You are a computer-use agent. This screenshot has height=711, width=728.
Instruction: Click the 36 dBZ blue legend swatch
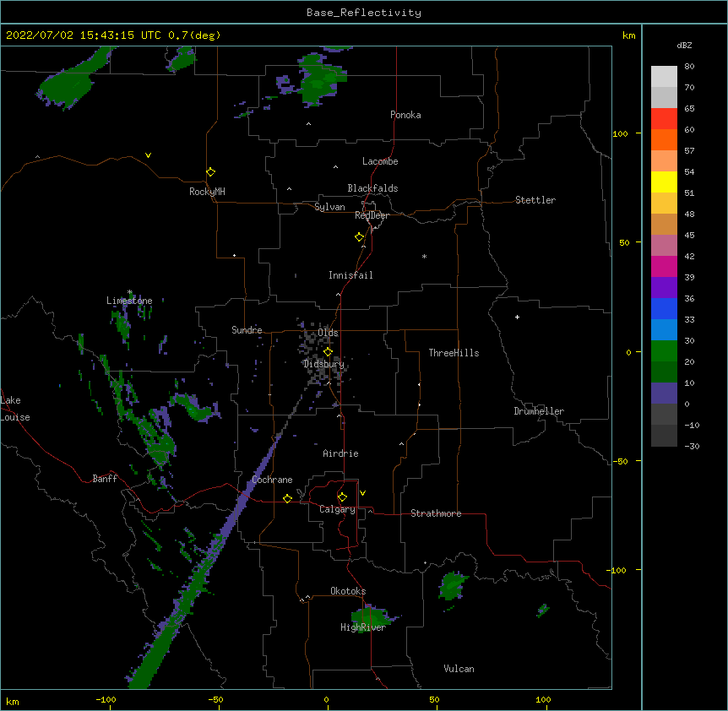(x=664, y=308)
